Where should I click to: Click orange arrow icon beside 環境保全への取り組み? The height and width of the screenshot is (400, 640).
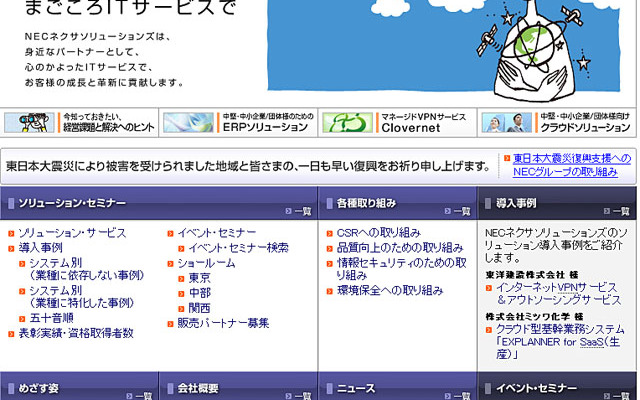click(330, 291)
